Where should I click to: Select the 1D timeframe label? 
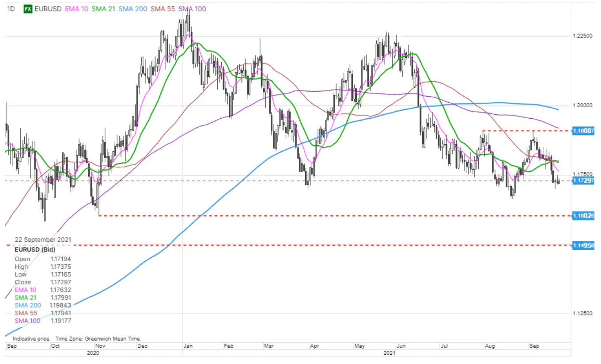coord(11,9)
